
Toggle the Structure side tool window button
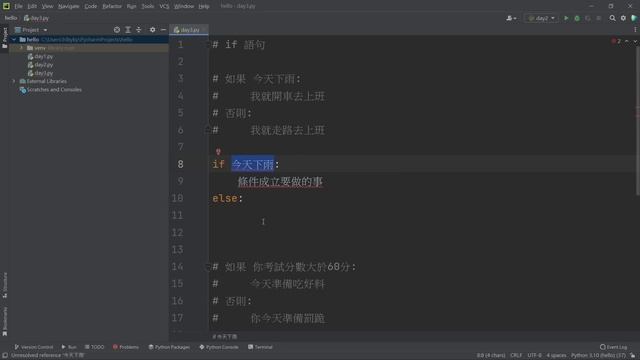pyautogui.click(x=4, y=285)
